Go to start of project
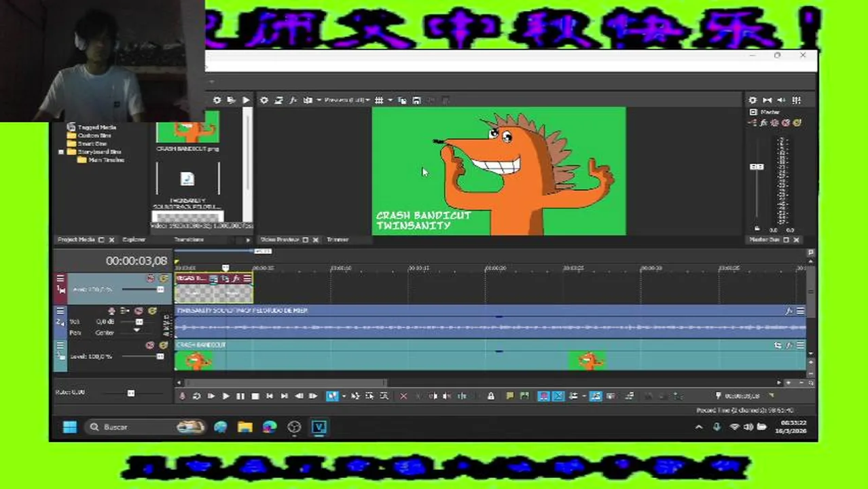The height and width of the screenshot is (489, 868). (270, 396)
